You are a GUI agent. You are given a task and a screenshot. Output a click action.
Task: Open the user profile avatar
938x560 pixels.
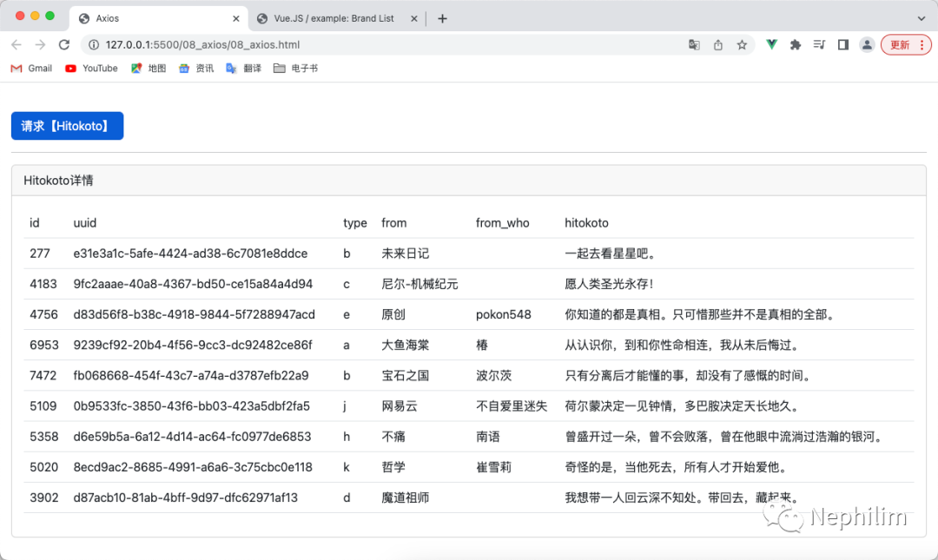click(867, 45)
